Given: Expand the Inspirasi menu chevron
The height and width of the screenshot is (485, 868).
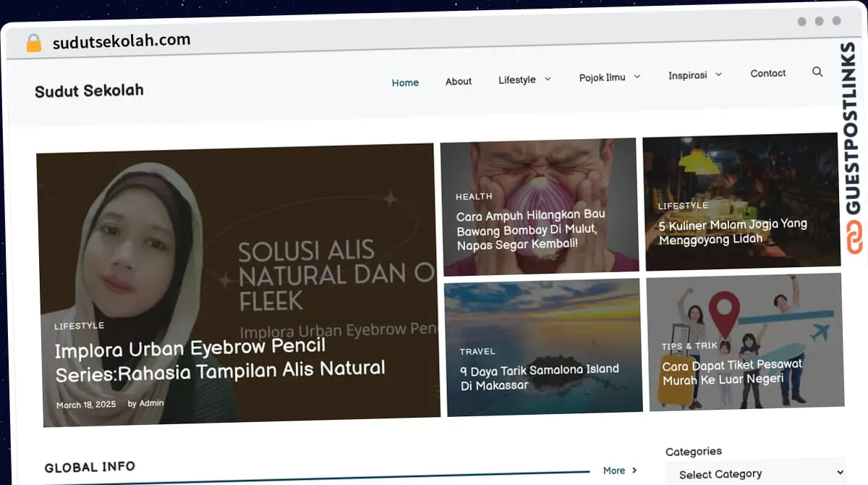Looking at the screenshot, I should pos(718,75).
